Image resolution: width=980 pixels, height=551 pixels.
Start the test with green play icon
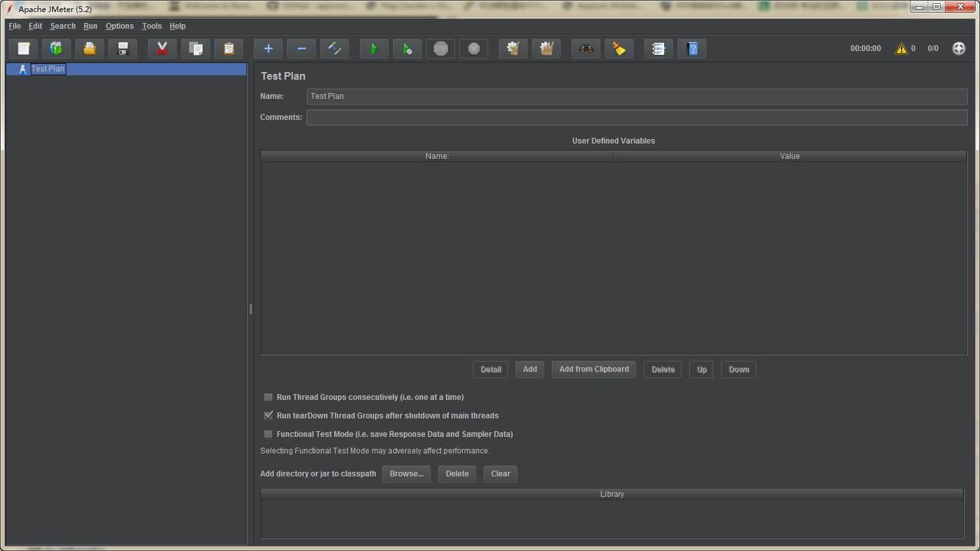click(x=375, y=48)
